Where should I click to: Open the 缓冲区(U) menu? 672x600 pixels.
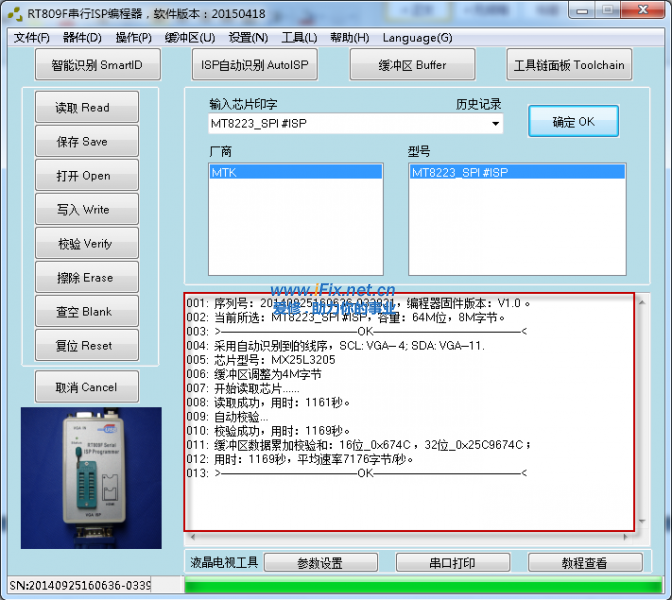(x=189, y=38)
